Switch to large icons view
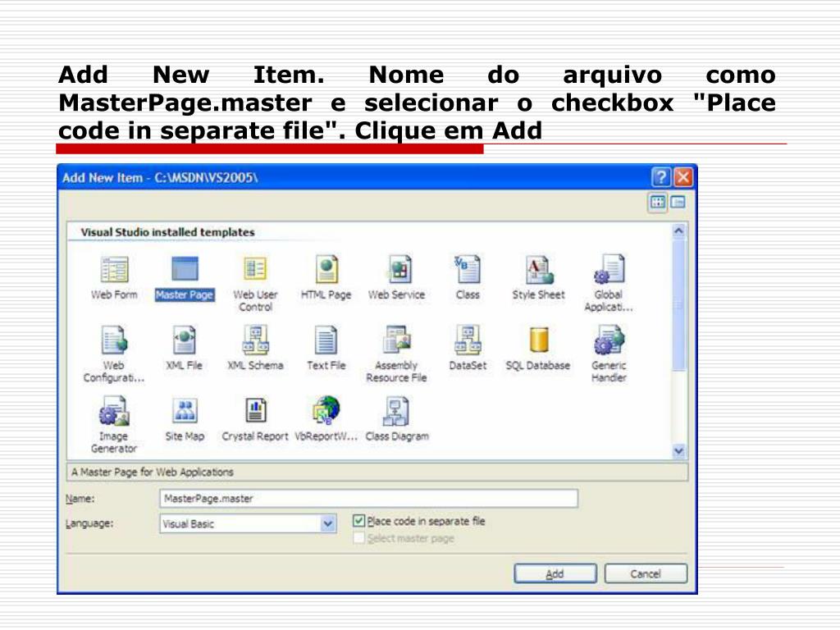 (x=657, y=203)
